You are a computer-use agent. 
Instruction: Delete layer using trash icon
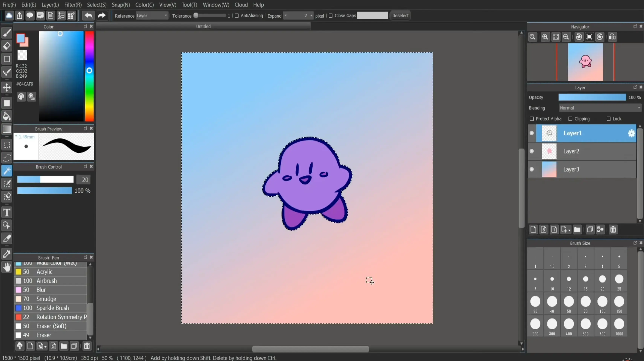pos(613,230)
